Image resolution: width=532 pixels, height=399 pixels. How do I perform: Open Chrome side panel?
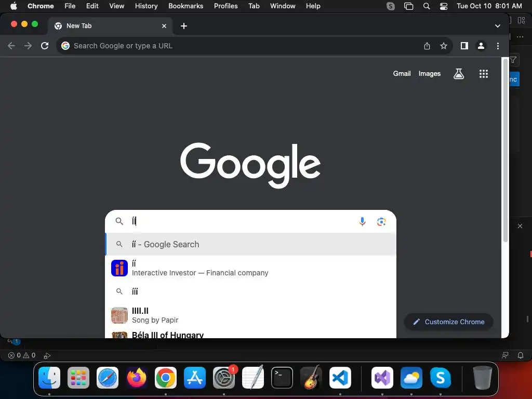pyautogui.click(x=464, y=46)
